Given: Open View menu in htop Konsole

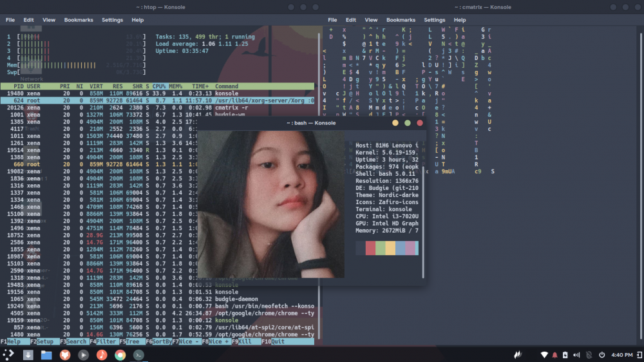Looking at the screenshot, I should [x=48, y=20].
